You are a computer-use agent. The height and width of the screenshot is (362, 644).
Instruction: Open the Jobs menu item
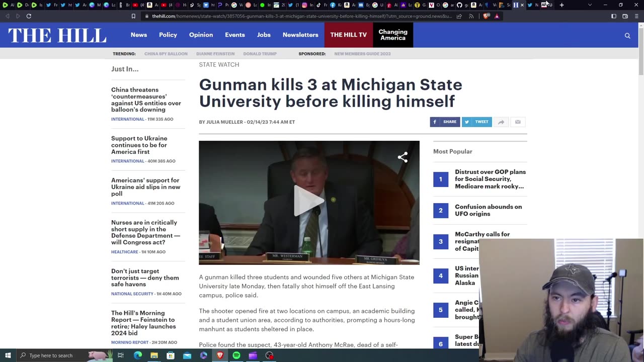[264, 35]
